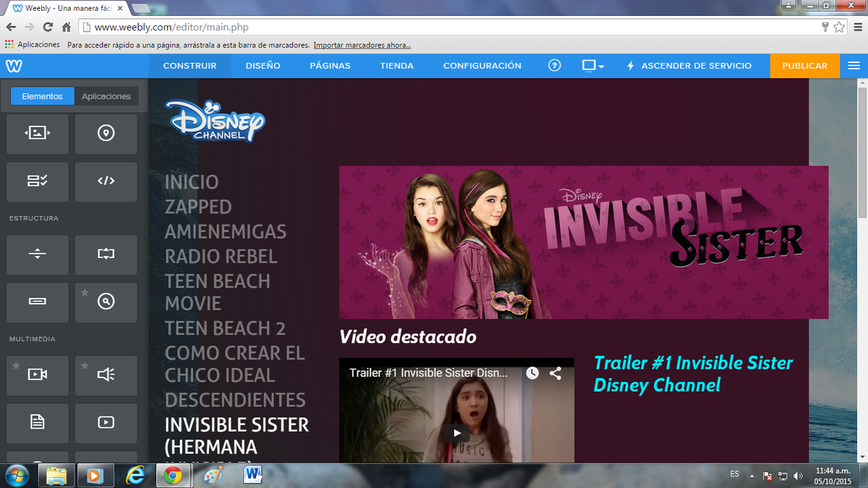Screen dimensions: 868x488
Task: Open Chrome's main menu icon
Action: (x=856, y=27)
